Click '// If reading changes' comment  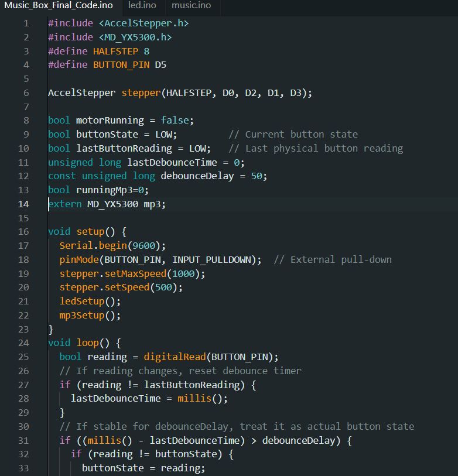[x=180, y=371]
